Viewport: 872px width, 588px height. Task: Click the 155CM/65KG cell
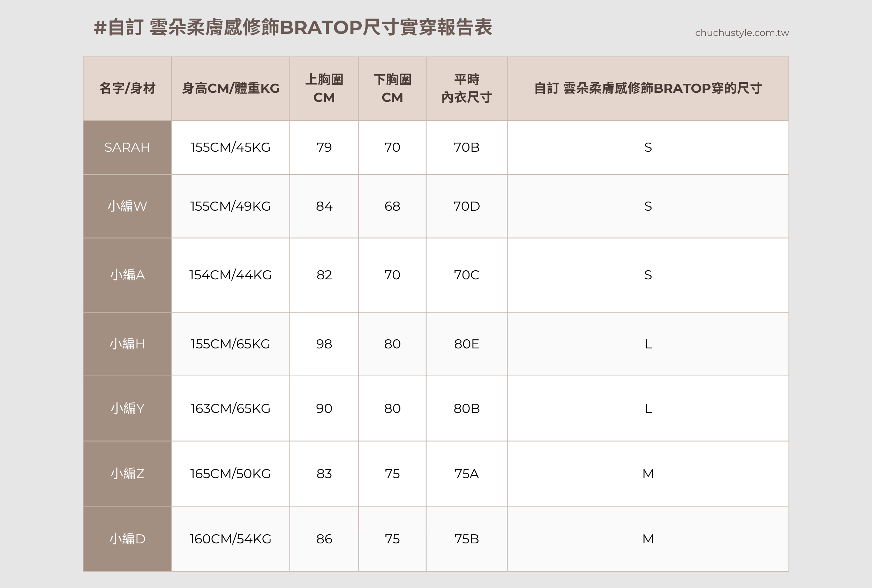pyautogui.click(x=231, y=344)
